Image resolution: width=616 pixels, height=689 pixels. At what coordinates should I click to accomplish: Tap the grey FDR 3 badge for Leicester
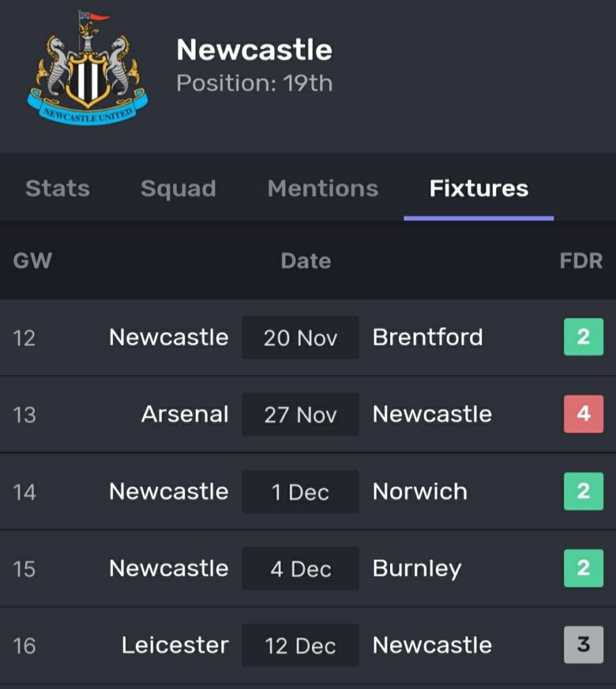583,645
